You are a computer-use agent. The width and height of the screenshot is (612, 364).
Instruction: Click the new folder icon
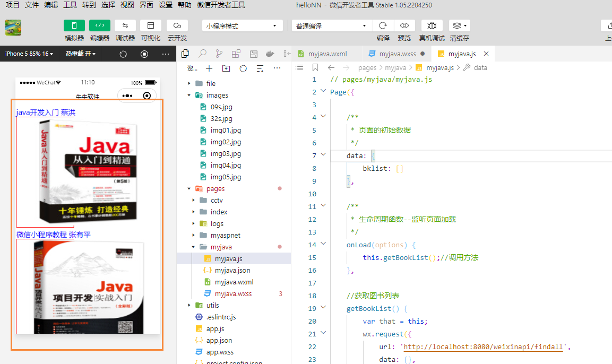(226, 68)
